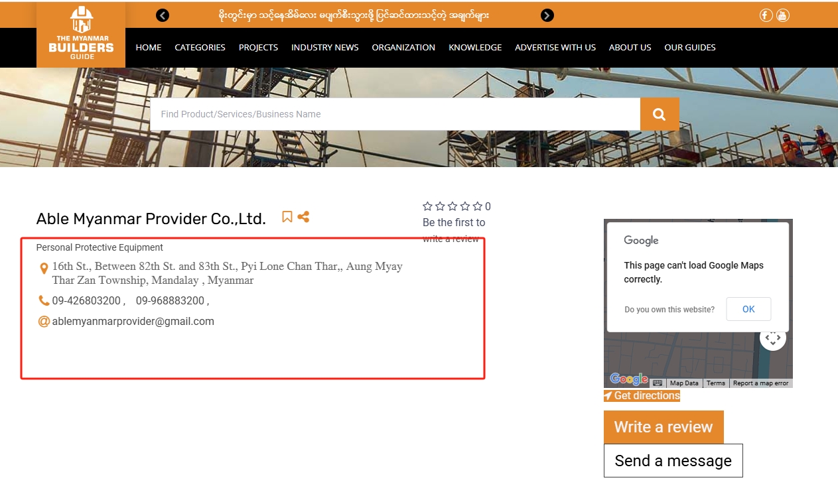Screen dimensions: 838x504
Task: Click Do you own this website link
Action: point(669,310)
